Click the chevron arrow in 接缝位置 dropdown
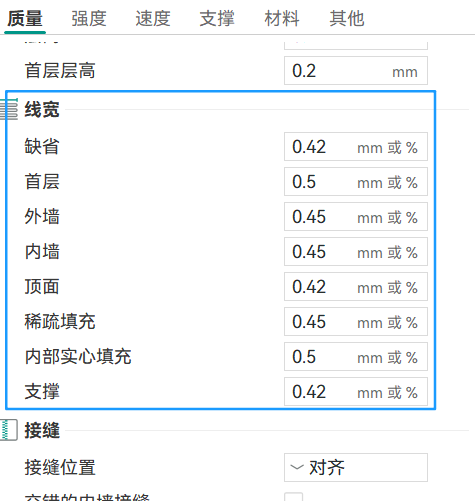The image size is (475, 501). pos(297,467)
